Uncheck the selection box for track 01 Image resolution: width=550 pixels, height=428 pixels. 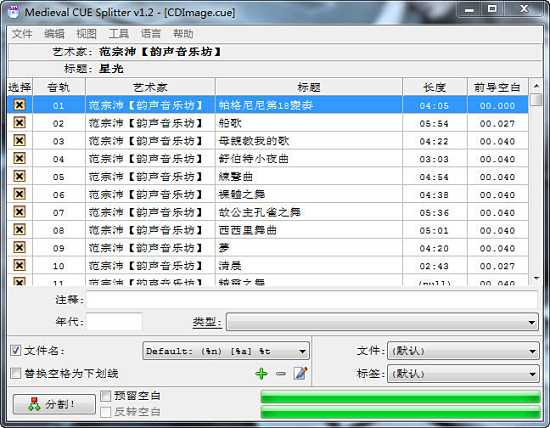20,105
